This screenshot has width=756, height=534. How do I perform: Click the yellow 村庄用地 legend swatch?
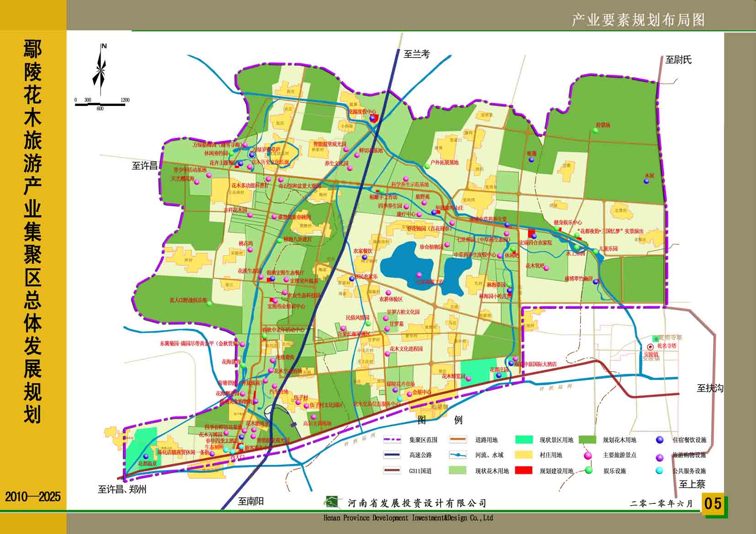pyautogui.click(x=523, y=455)
